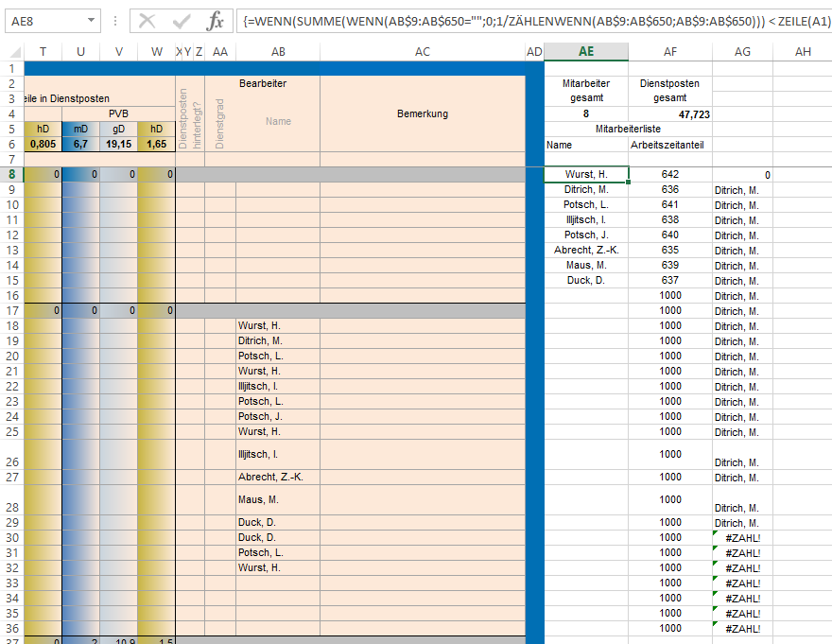The image size is (832, 644).
Task: Select column AE by its header
Action: tap(586, 51)
